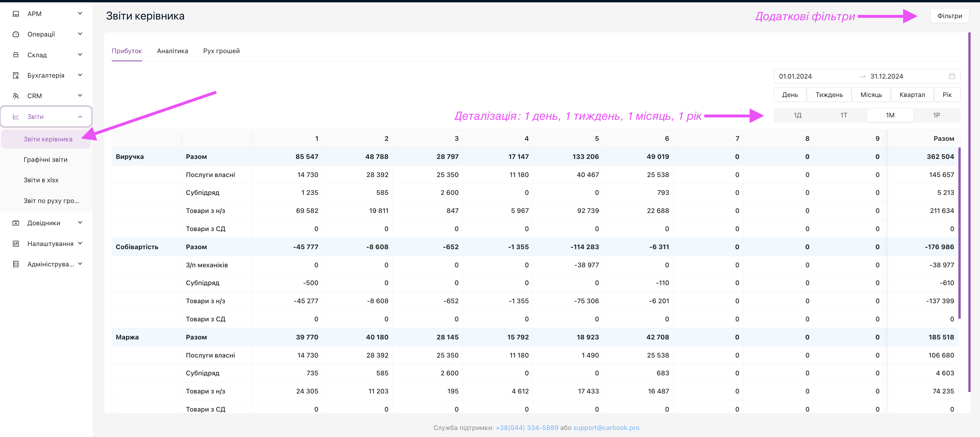Select the Рух грошей tab
This screenshot has width=980, height=437.
[221, 51]
